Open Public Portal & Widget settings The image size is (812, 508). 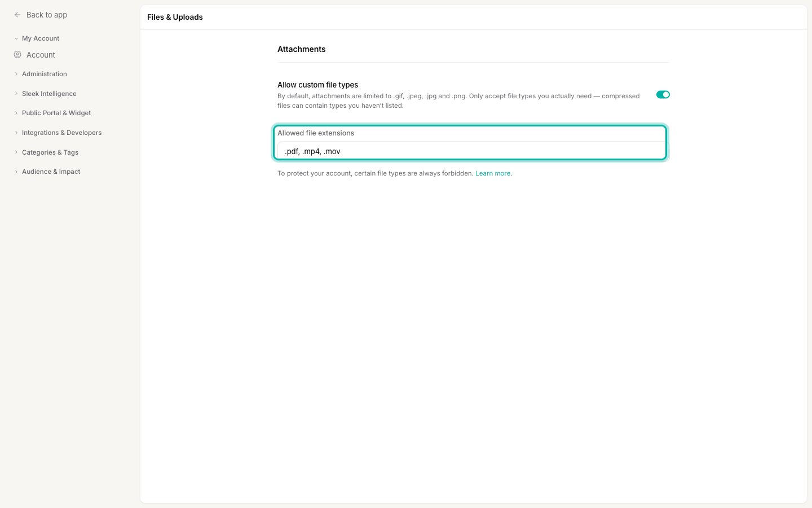pos(56,113)
